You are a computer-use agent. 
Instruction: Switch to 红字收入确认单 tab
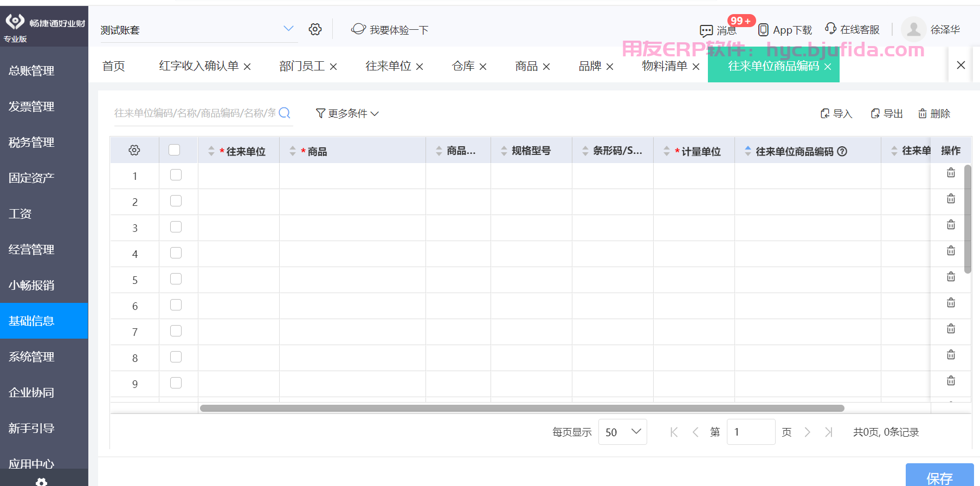coord(198,66)
